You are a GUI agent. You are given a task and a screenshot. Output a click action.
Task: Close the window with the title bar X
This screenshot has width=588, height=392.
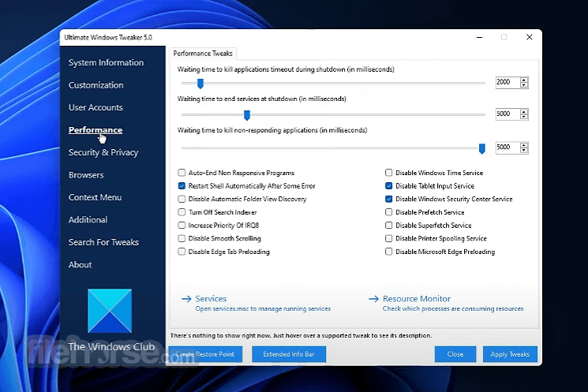pyautogui.click(x=529, y=37)
